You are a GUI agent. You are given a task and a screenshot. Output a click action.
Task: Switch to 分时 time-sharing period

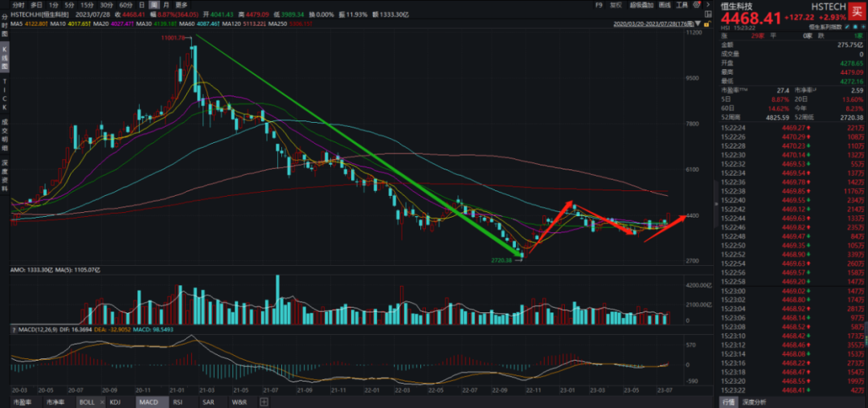[x=18, y=5]
